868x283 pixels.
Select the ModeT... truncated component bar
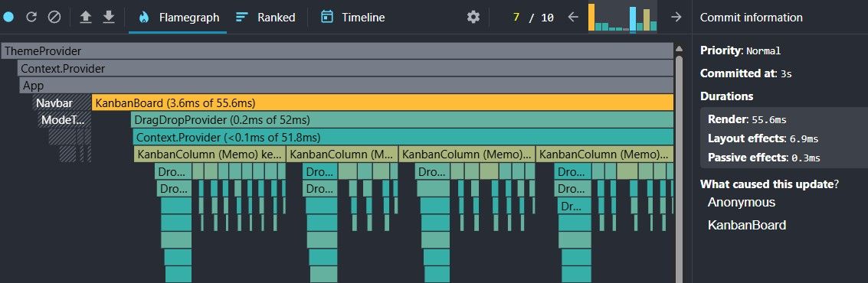64,120
